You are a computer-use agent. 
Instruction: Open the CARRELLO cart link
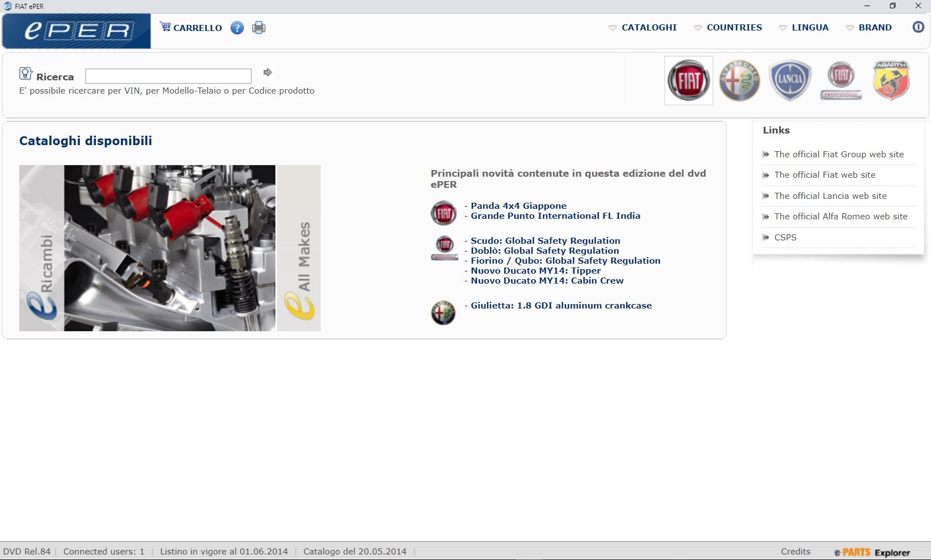tap(197, 28)
